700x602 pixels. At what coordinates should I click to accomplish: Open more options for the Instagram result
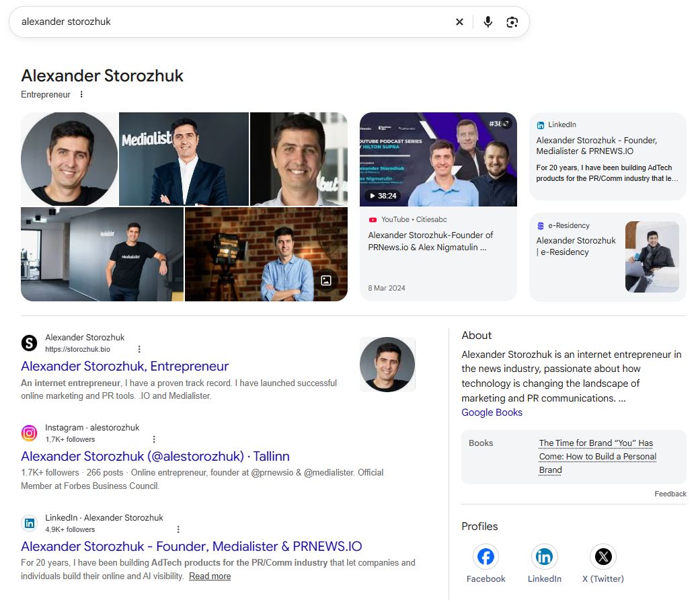(154, 439)
